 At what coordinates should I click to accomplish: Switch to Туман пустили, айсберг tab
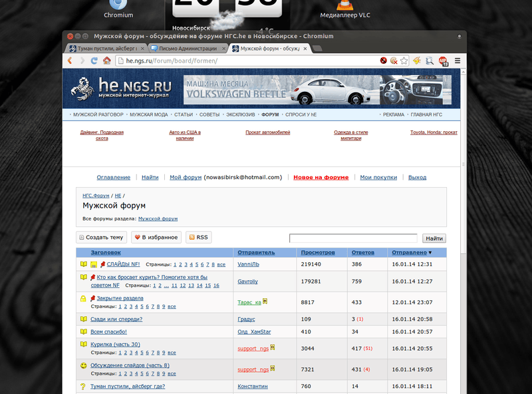(x=107, y=49)
